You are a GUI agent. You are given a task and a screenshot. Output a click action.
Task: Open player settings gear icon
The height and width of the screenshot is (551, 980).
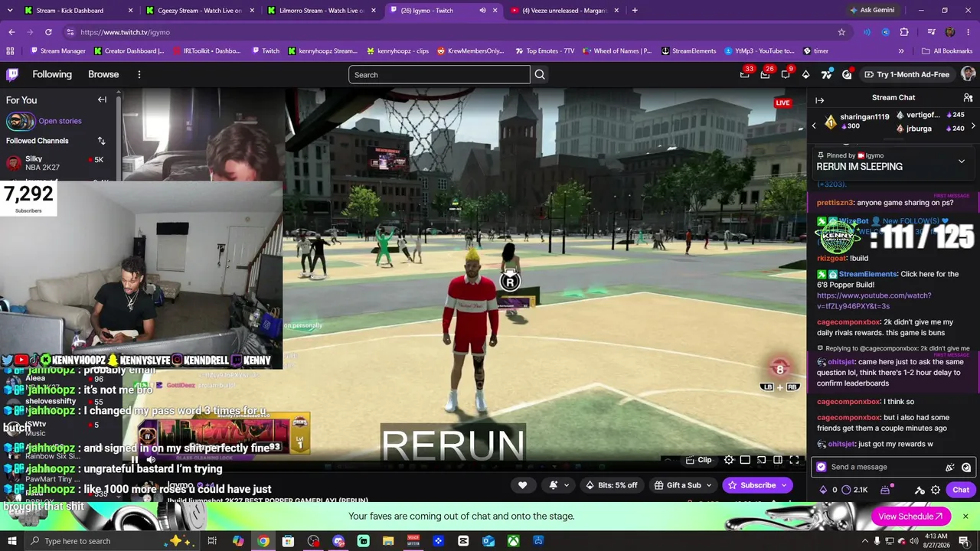point(729,460)
